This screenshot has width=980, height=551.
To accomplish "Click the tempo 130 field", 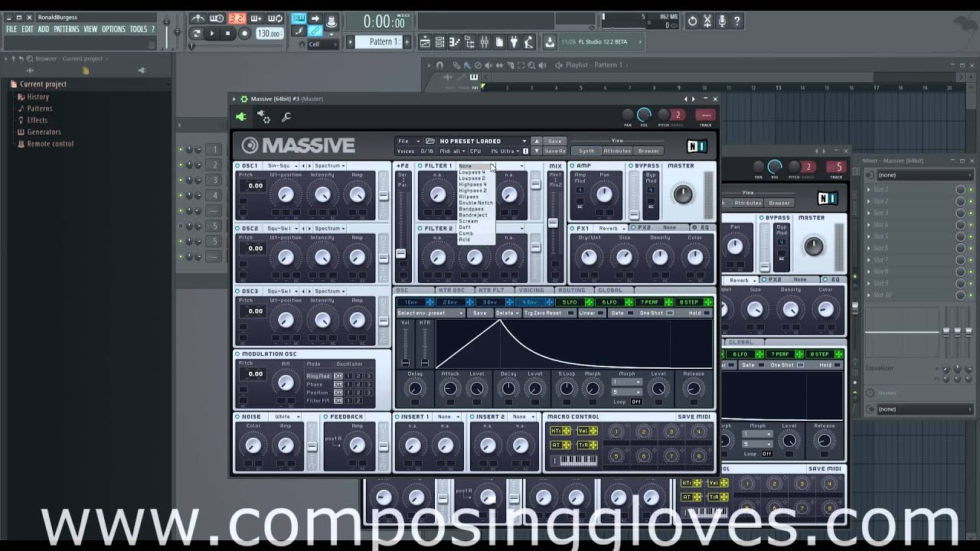I will [x=268, y=34].
